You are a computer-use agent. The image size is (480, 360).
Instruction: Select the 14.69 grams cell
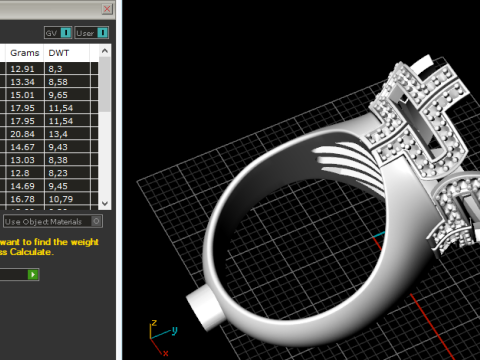[x=25, y=186]
